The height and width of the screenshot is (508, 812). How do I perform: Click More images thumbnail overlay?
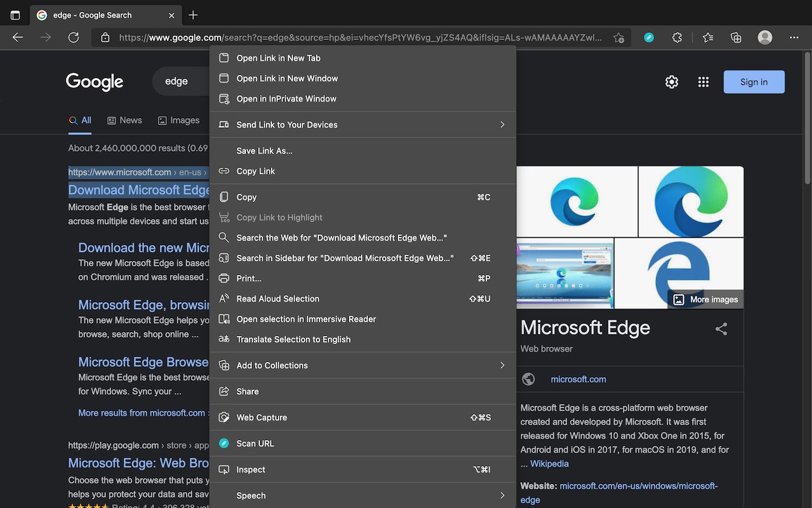pyautogui.click(x=705, y=299)
